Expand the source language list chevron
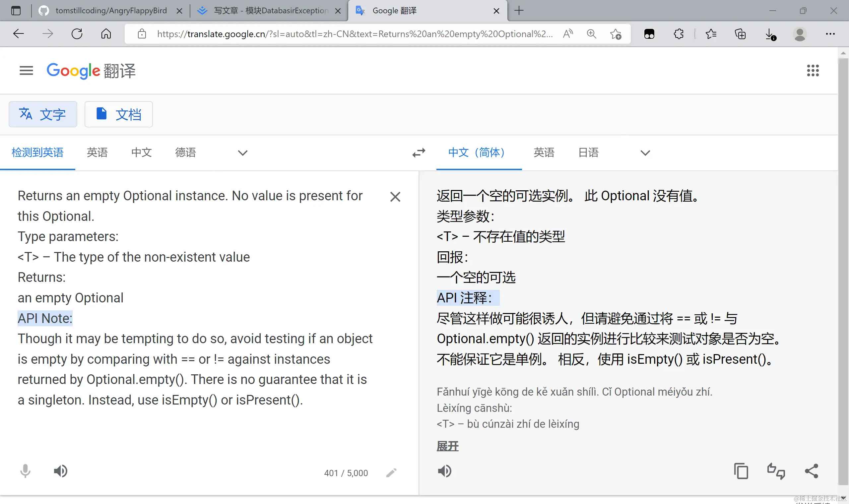 point(242,153)
